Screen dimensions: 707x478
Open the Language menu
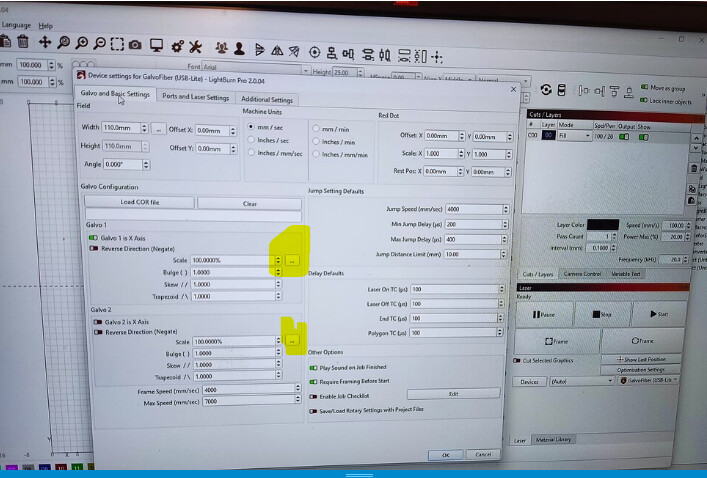coord(16,25)
